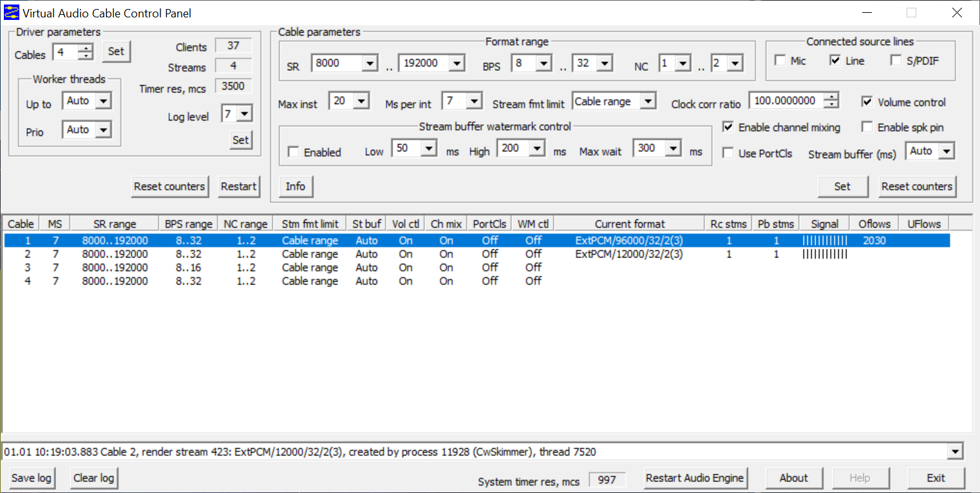The height and width of the screenshot is (493, 980).
Task: Open the Ms per int dropdown
Action: click(x=474, y=102)
